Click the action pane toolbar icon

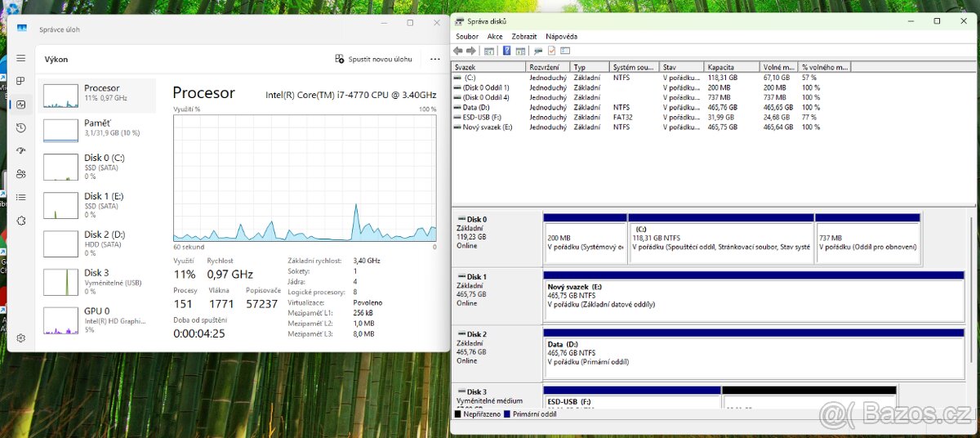pyautogui.click(x=519, y=51)
